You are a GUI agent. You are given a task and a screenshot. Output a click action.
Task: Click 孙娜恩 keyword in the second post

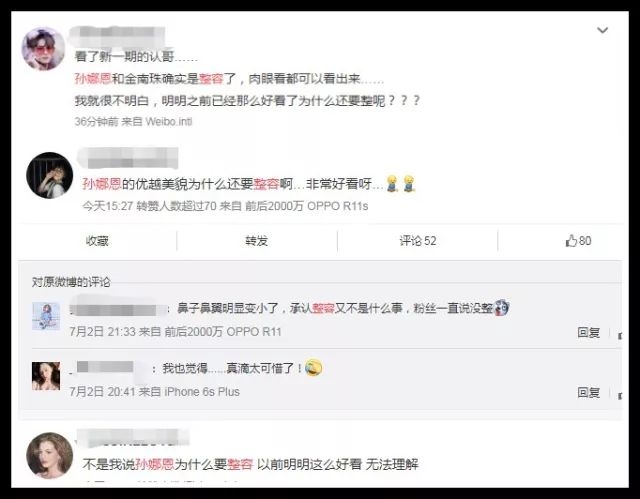(102, 184)
